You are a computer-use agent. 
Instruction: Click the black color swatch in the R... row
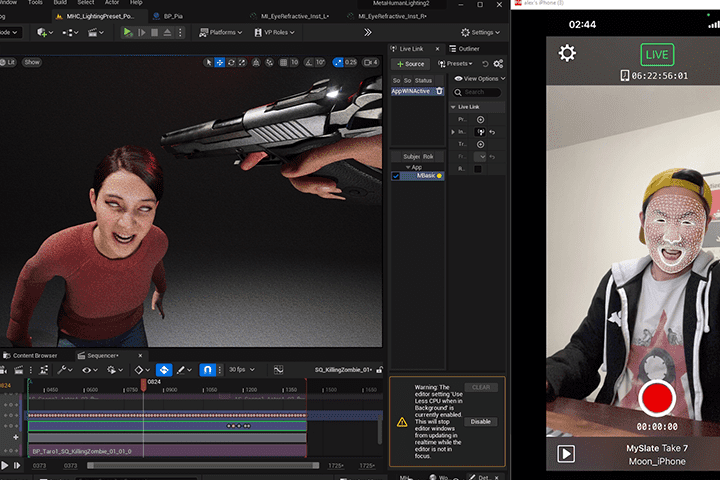click(478, 169)
